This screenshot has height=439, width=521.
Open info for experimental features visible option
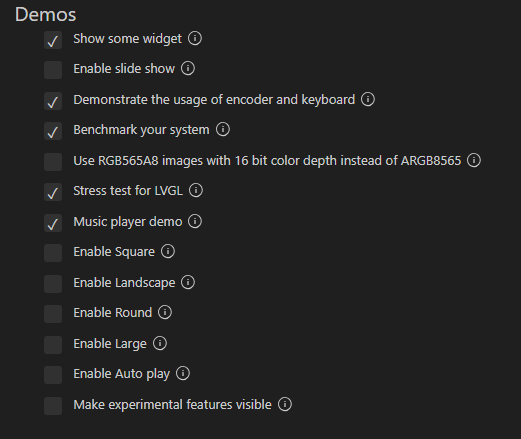[285, 404]
